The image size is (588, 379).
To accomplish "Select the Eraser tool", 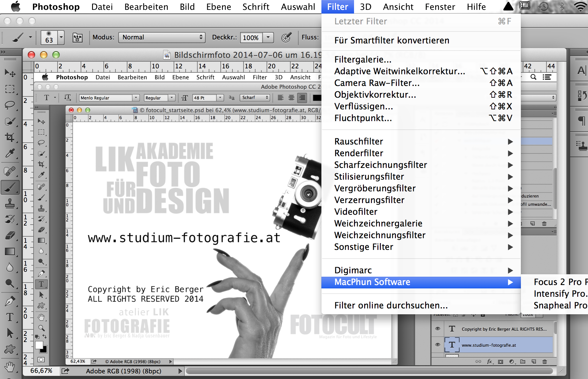I will tap(10, 235).
